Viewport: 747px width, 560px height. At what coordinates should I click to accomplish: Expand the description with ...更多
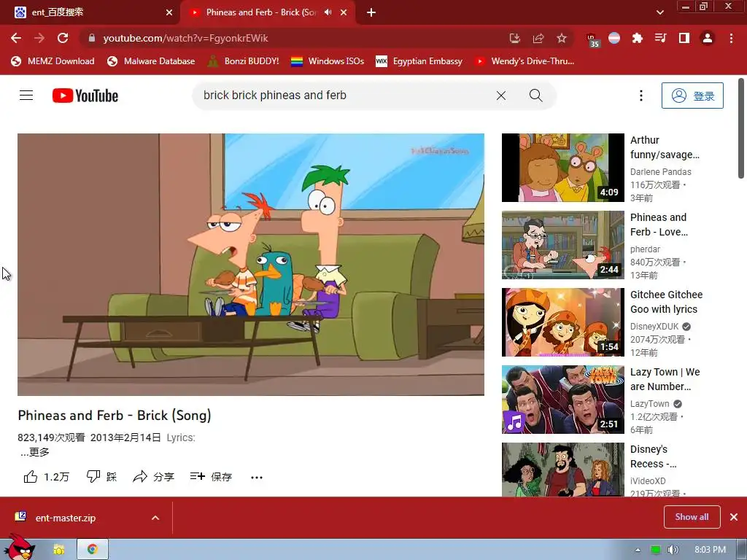pyautogui.click(x=35, y=452)
